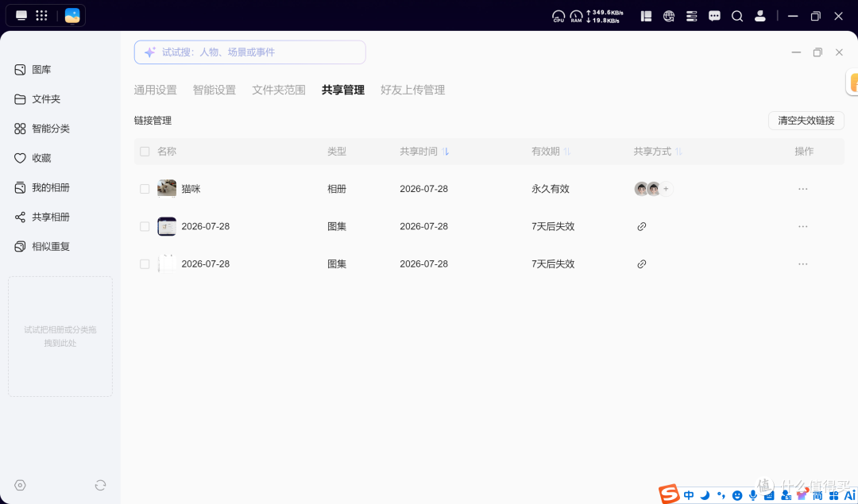The width and height of the screenshot is (858, 504).
Task: Open the 文件夹 folder view
Action: click(x=37, y=99)
